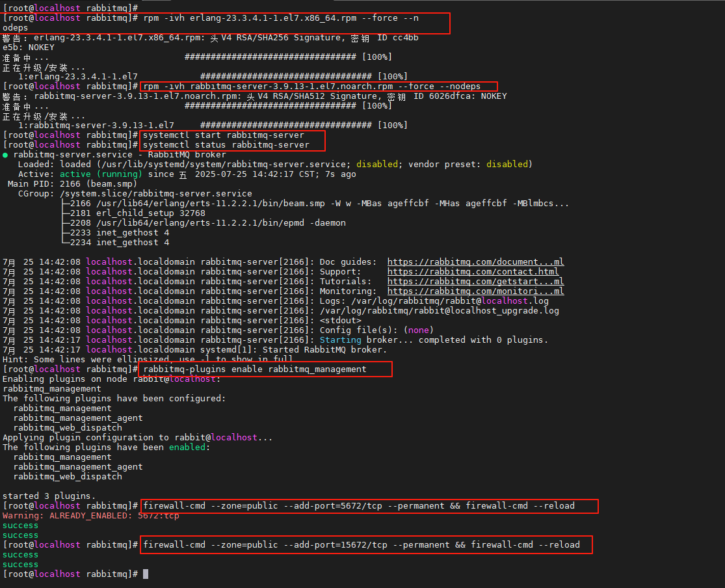Click '2233 inet_gethost 4' process line
Image resolution: width=725 pixels, height=588 pixels.
pyautogui.click(x=119, y=233)
